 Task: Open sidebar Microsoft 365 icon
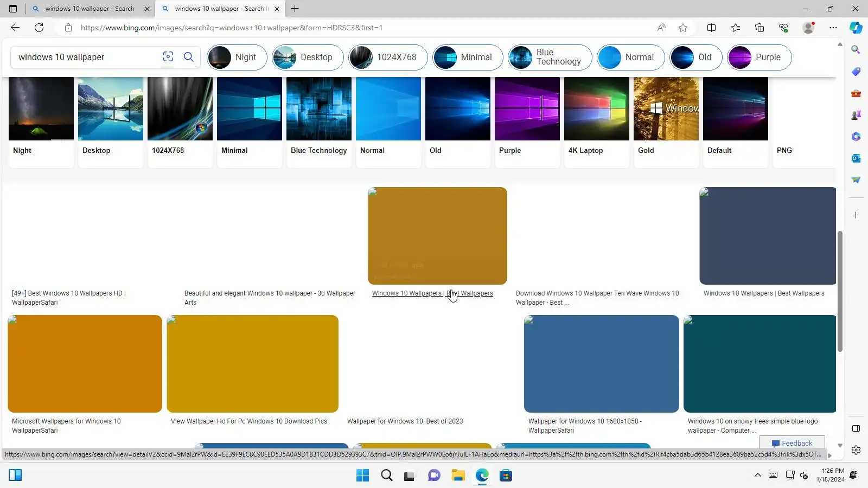pos(856,137)
